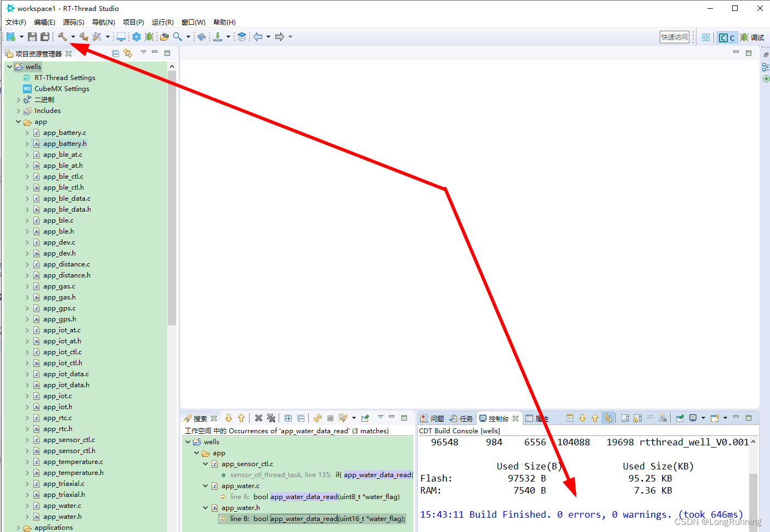Switch to the C perspective button

[727, 37]
